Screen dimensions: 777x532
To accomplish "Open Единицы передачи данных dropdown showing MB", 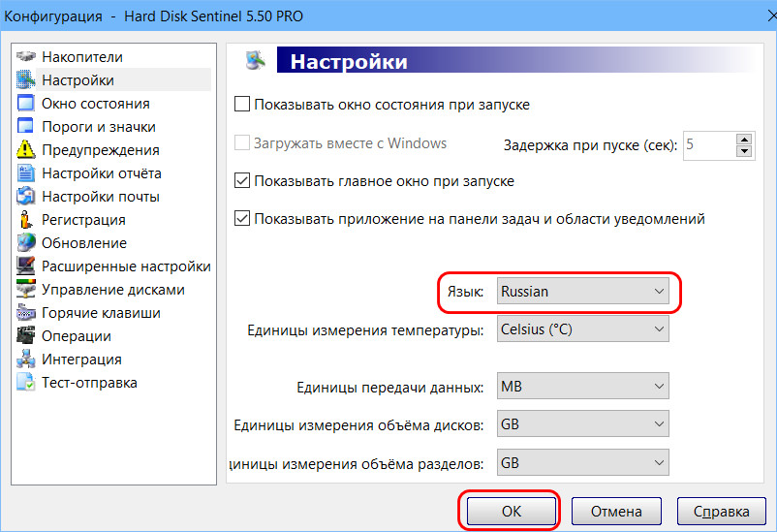I will coord(583,386).
